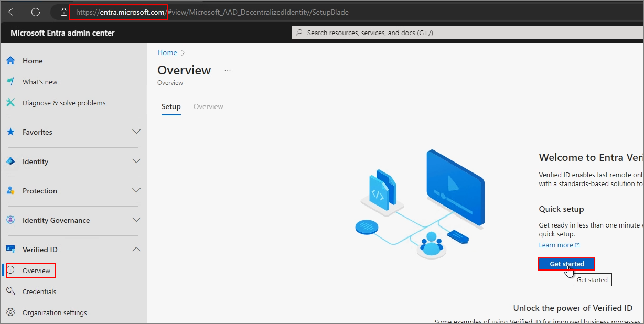Click the breadcrumb chevron after Home

183,53
